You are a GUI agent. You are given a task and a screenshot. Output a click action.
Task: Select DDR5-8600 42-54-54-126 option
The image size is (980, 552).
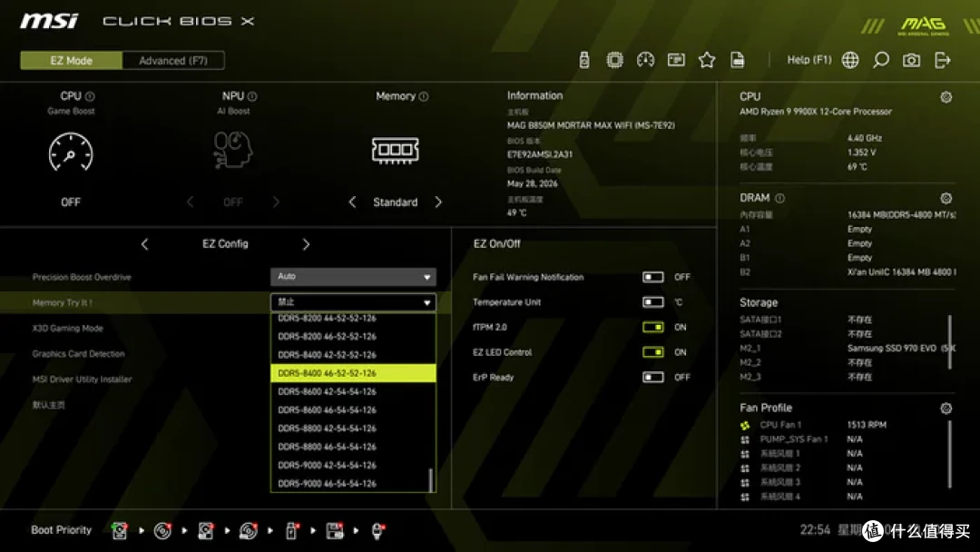[353, 391]
